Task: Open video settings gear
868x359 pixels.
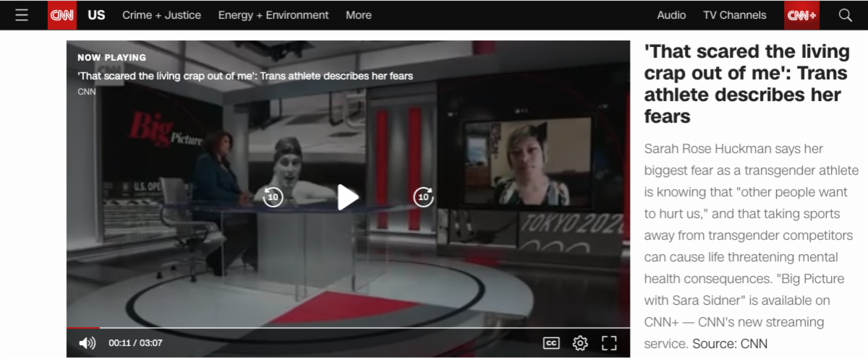Action: coord(580,343)
